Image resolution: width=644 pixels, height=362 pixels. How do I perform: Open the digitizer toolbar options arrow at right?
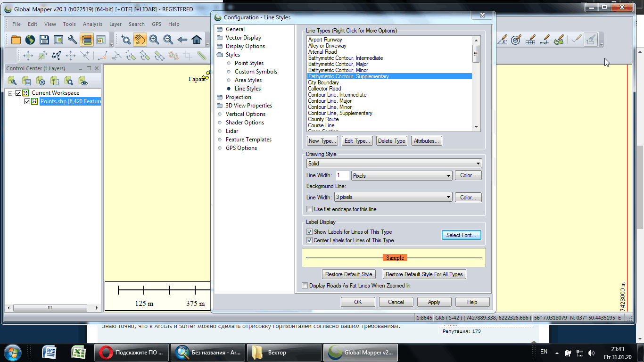coord(602,45)
